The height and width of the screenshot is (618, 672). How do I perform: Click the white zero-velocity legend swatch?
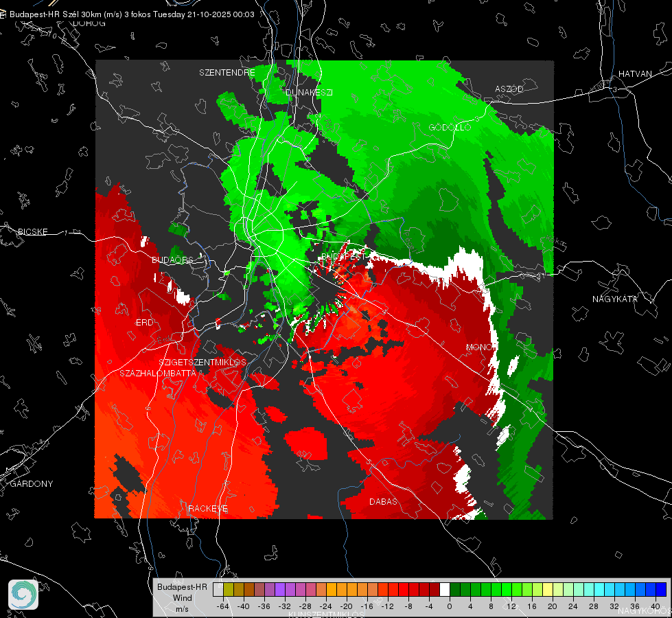click(445, 589)
